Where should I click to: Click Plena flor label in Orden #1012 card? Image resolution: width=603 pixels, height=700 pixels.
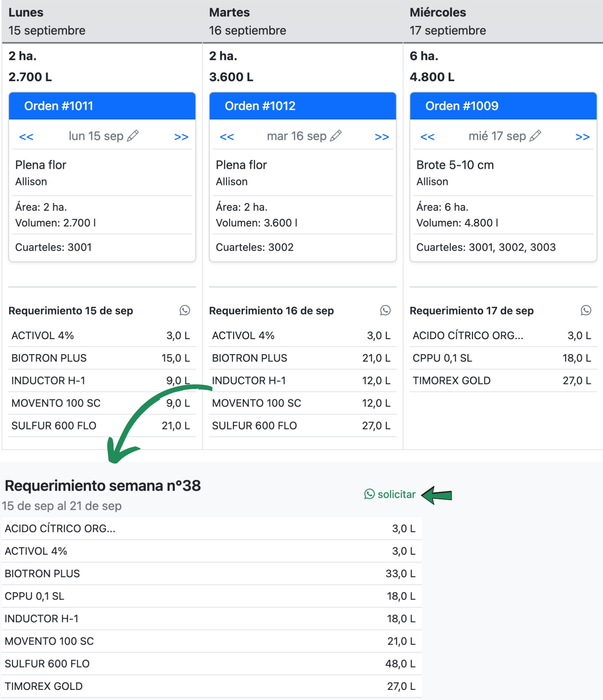pyautogui.click(x=241, y=165)
